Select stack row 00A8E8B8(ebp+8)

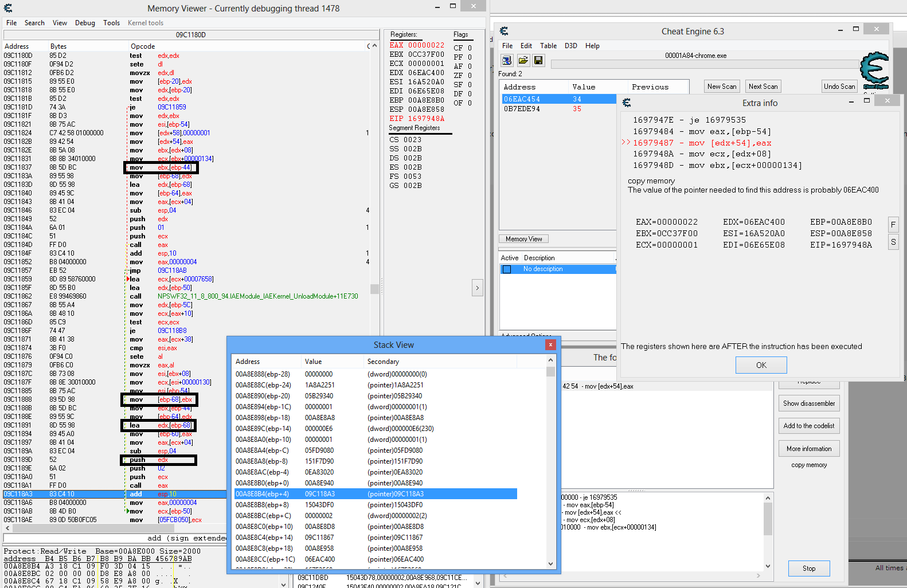click(x=262, y=505)
